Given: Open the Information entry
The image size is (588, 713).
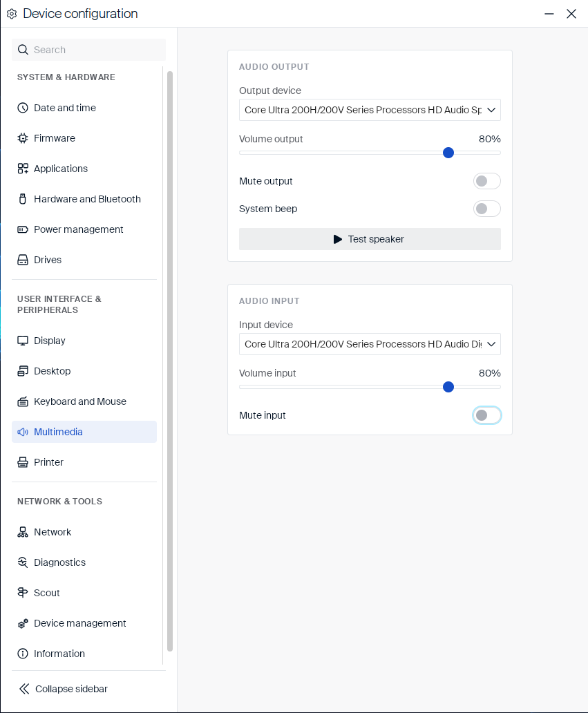Looking at the screenshot, I should tap(84, 654).
